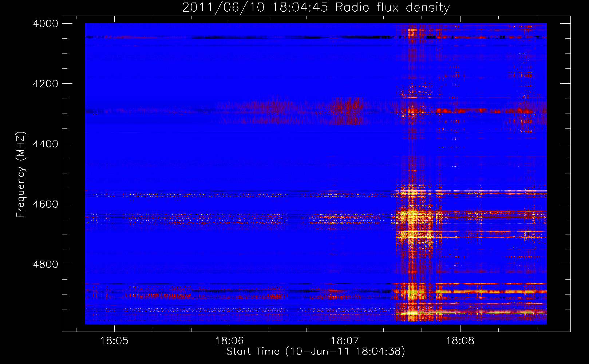Click the 'Frequency (MHZ)' axis label

tap(21, 175)
